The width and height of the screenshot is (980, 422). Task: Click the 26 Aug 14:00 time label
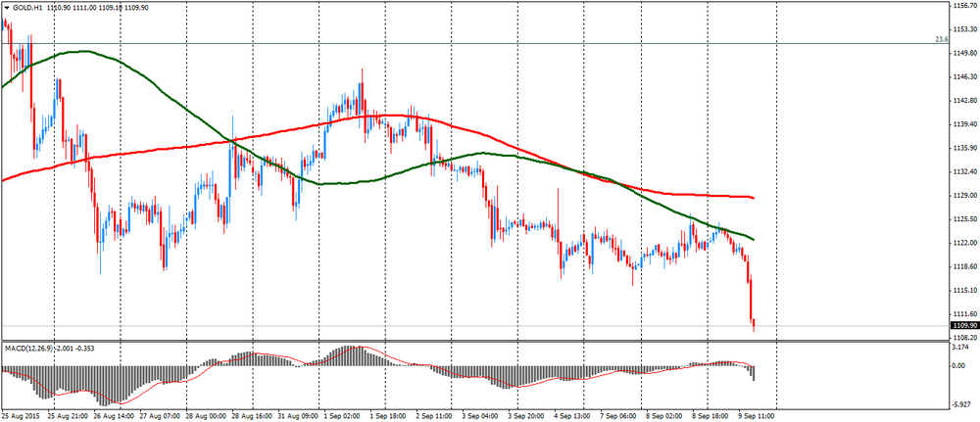(114, 414)
